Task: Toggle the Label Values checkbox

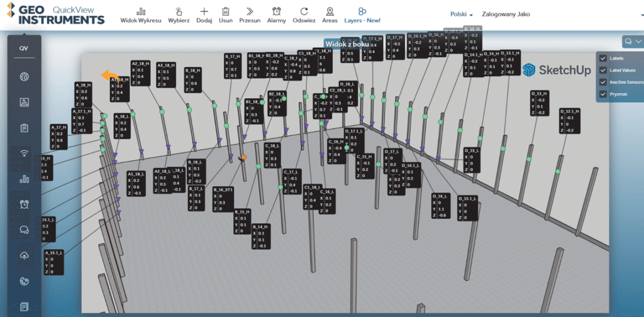Action: click(x=602, y=70)
